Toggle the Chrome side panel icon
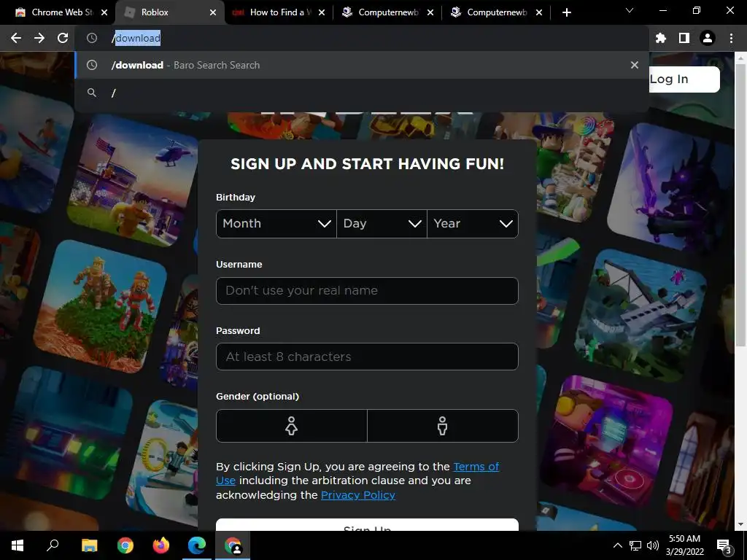The width and height of the screenshot is (747, 560). [x=684, y=38]
